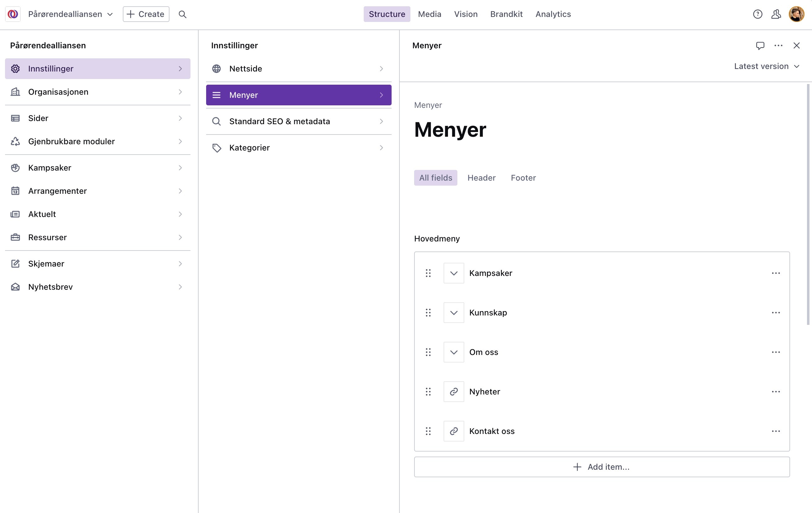Image resolution: width=812 pixels, height=513 pixels.
Task: Open the comments speech bubble icon
Action: coord(760,45)
